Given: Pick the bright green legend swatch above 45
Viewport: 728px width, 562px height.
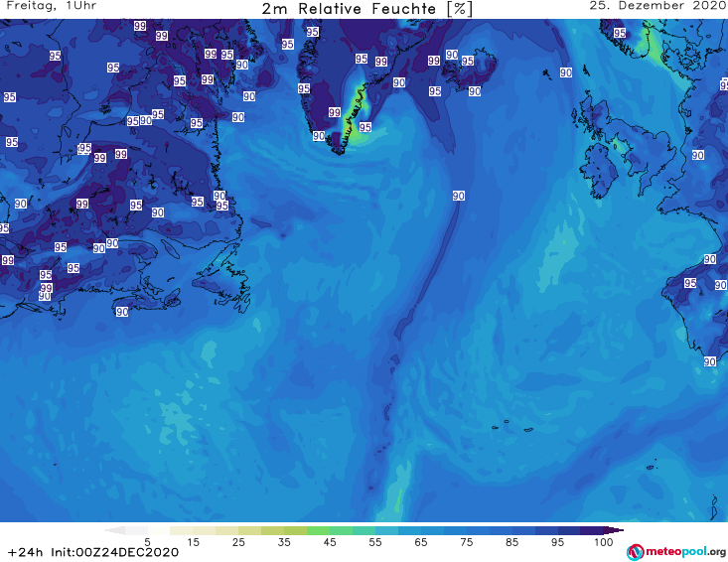Looking at the screenshot, I should [318, 530].
